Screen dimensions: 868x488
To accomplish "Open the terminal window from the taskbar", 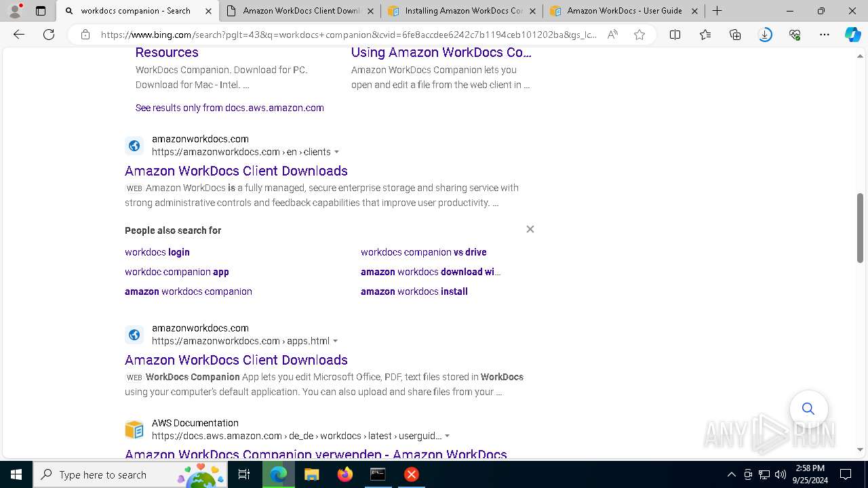I will point(378,474).
